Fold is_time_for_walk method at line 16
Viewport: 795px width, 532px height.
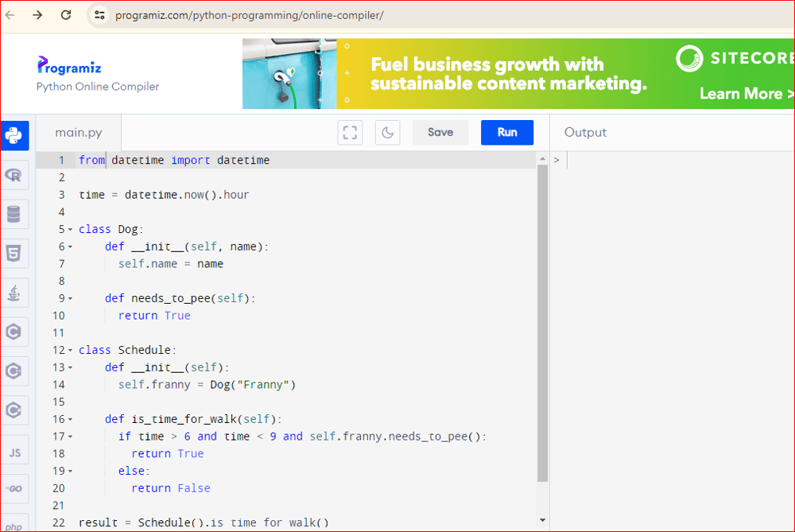pos(71,419)
